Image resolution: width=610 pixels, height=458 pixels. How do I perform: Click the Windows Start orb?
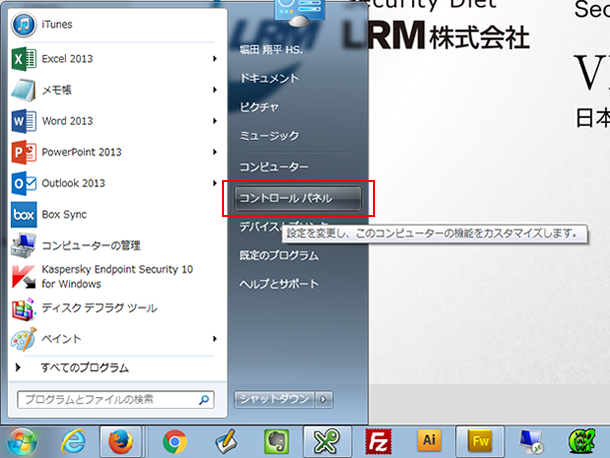click(22, 442)
